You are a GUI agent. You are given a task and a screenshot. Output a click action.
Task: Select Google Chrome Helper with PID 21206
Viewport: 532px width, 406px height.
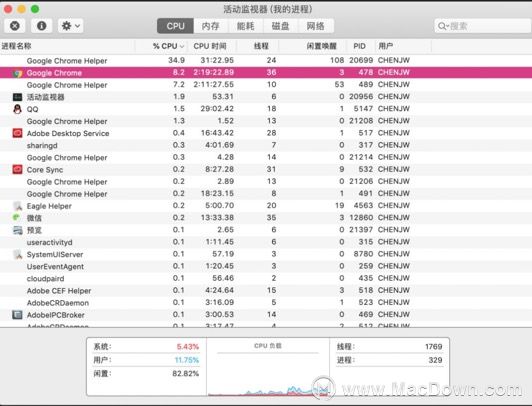[266, 181]
